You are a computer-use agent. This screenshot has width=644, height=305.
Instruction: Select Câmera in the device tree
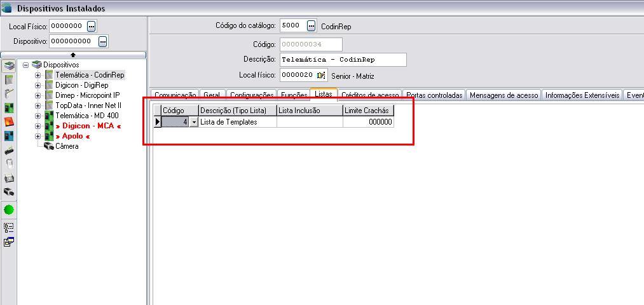[67, 146]
